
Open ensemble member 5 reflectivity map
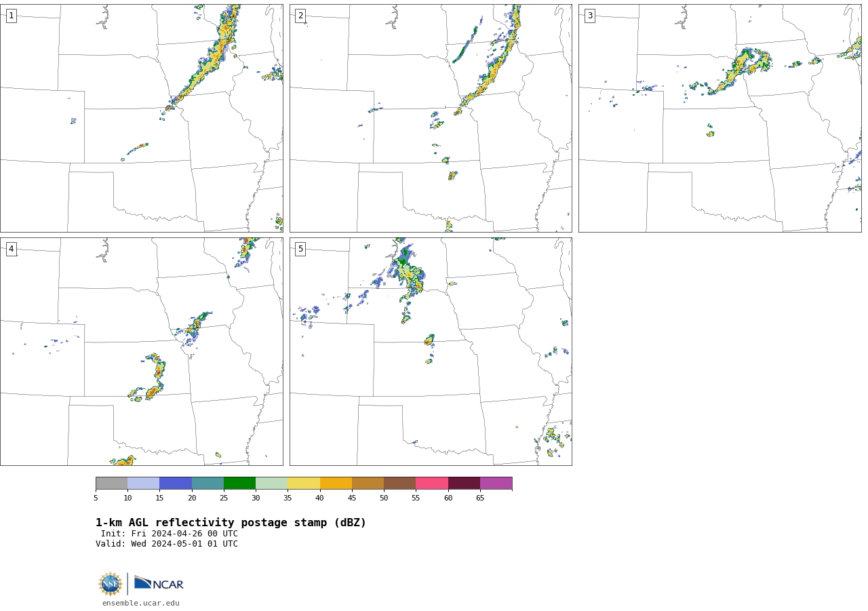click(x=431, y=351)
